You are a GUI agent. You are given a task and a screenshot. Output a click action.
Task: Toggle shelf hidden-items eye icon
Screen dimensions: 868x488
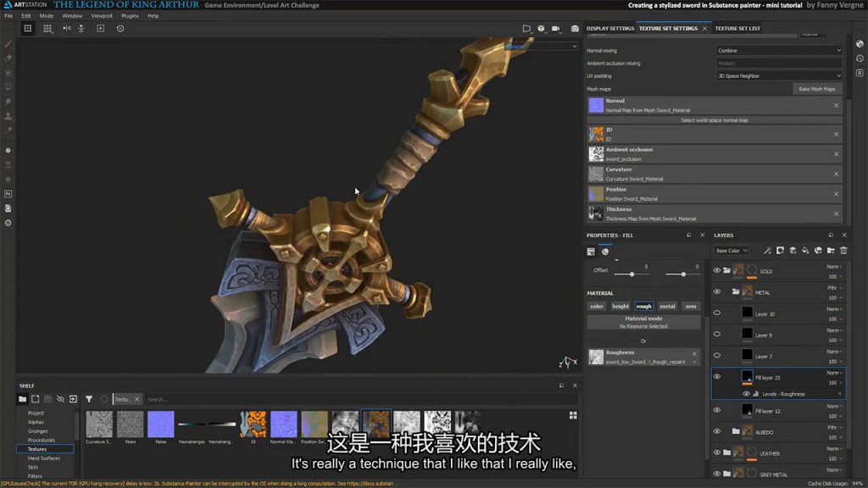60,399
